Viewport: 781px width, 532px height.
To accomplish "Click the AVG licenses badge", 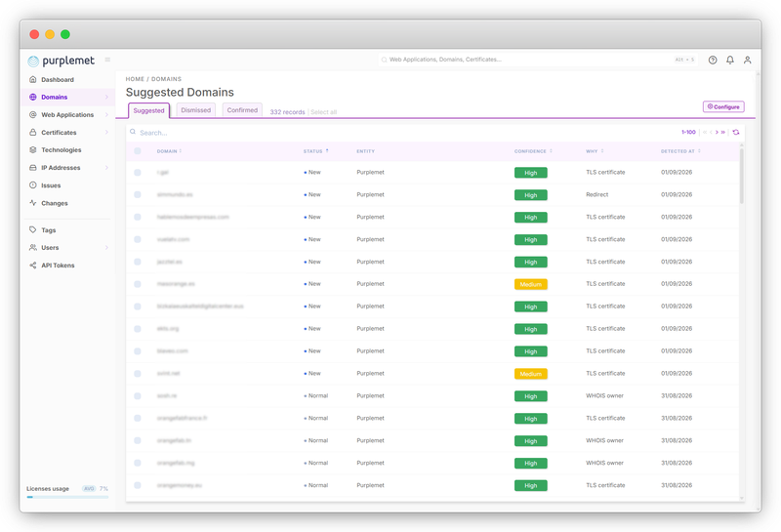I will 89,489.
